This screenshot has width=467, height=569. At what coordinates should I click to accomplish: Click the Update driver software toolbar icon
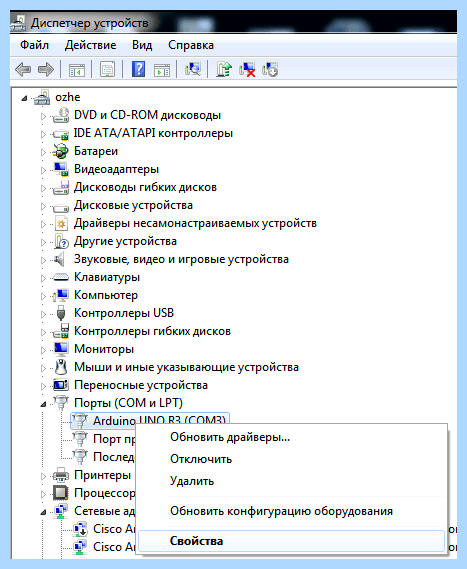224,69
